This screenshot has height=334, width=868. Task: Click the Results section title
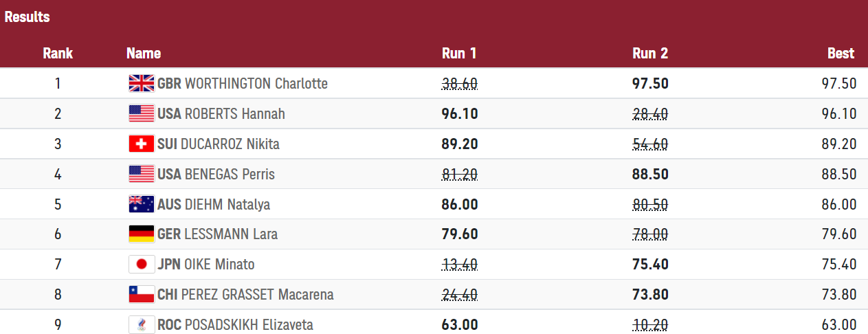point(27,17)
